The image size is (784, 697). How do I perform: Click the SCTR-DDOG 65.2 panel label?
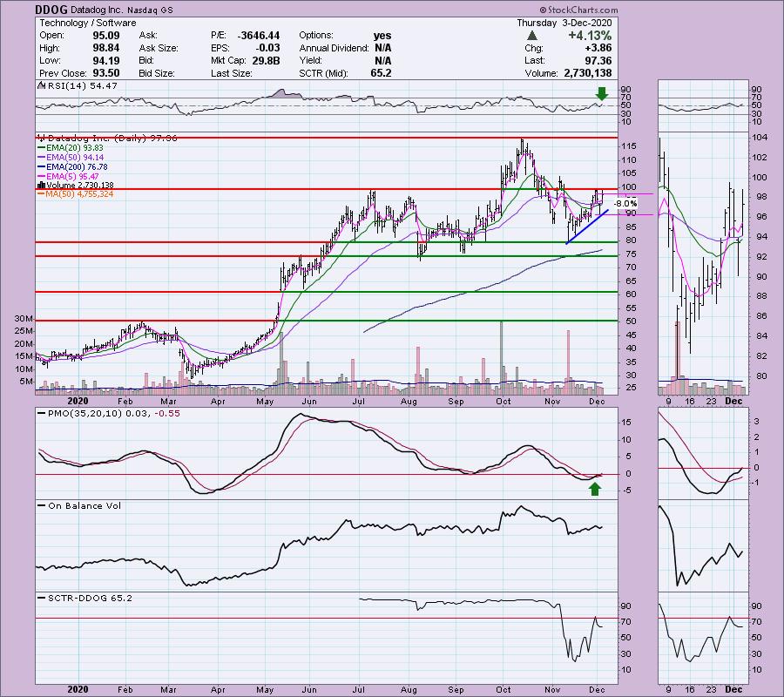(x=86, y=598)
